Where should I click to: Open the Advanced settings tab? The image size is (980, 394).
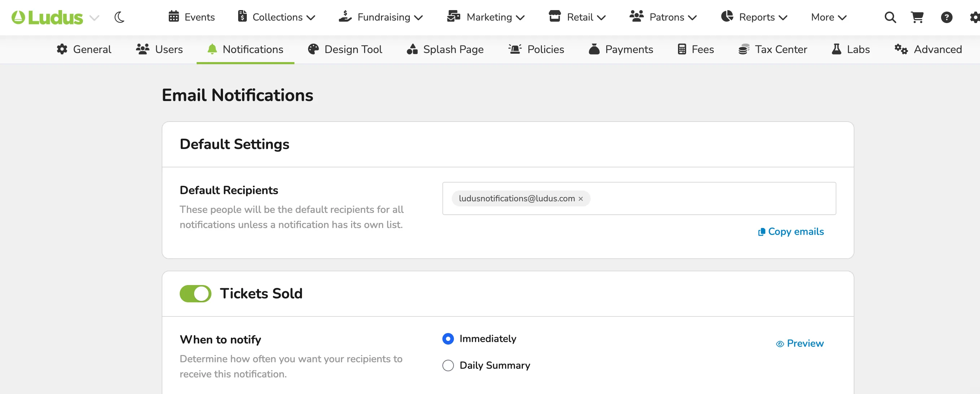[928, 49]
